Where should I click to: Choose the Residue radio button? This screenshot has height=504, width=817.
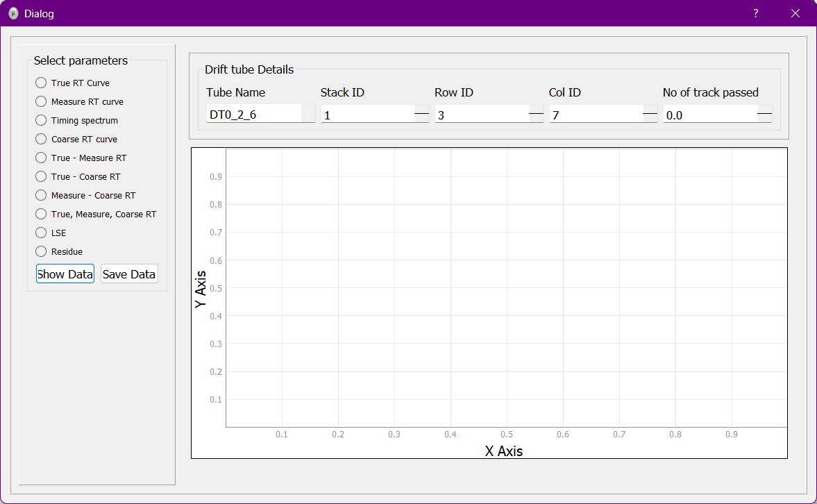[59, 252]
